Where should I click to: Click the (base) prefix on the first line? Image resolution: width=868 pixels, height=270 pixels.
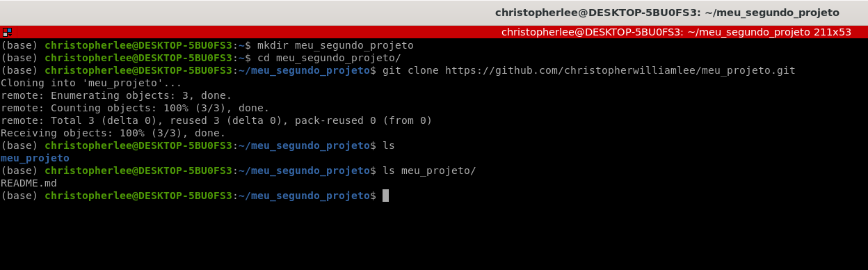click(19, 45)
